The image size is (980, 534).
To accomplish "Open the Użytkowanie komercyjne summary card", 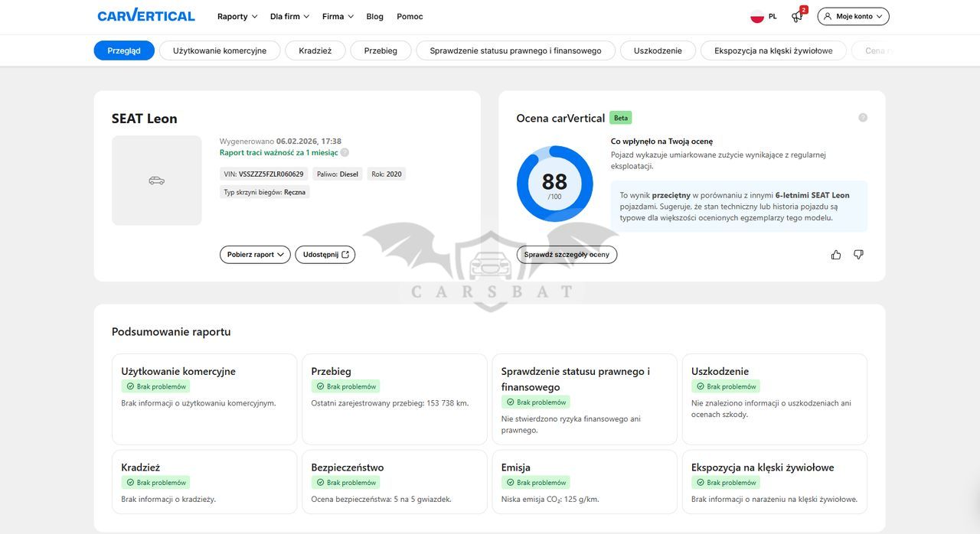I will tap(204, 399).
